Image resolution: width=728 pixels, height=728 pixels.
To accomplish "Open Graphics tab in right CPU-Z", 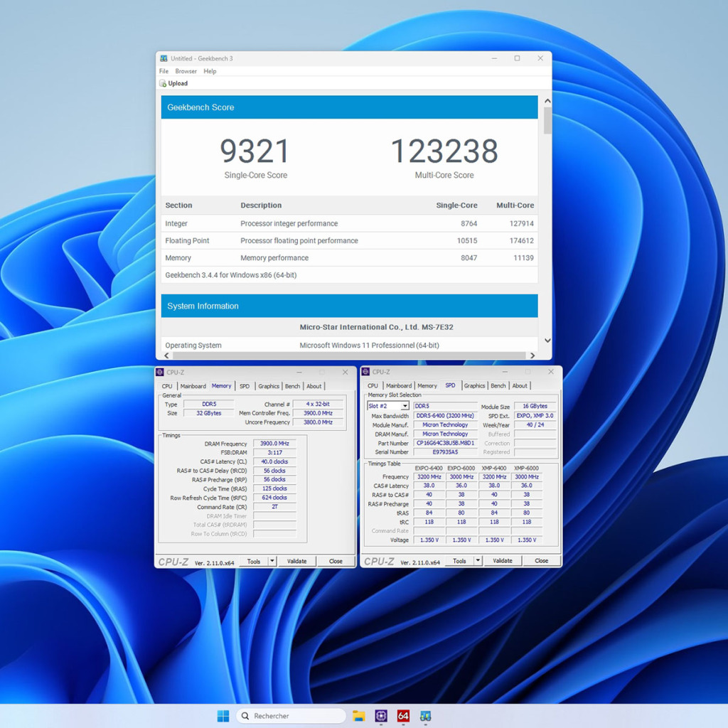I will pyautogui.click(x=474, y=386).
